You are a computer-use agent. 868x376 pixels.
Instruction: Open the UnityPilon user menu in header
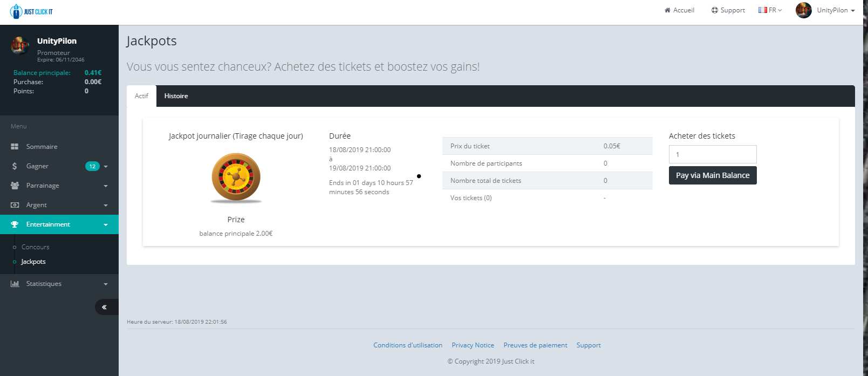[x=825, y=10]
